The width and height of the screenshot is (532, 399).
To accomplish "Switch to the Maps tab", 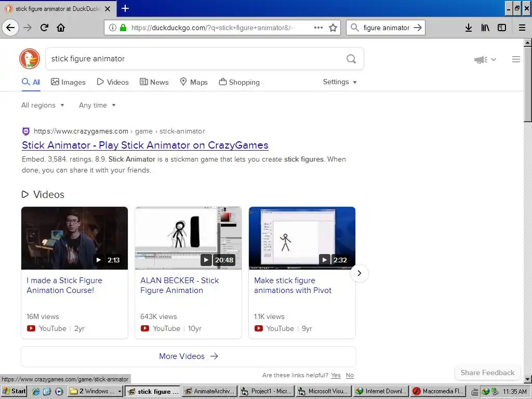I will [193, 82].
